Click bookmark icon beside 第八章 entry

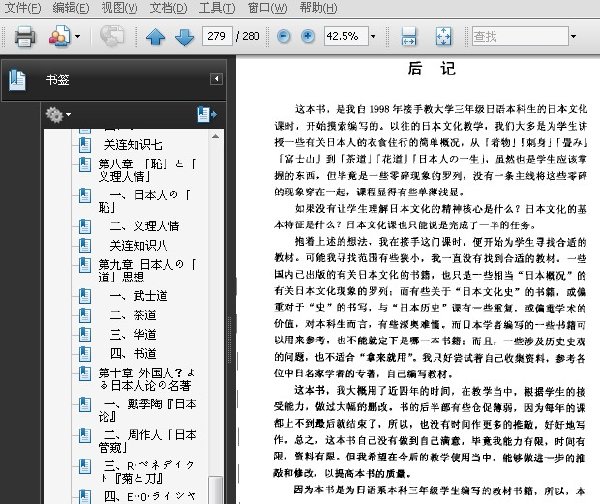coord(85,165)
